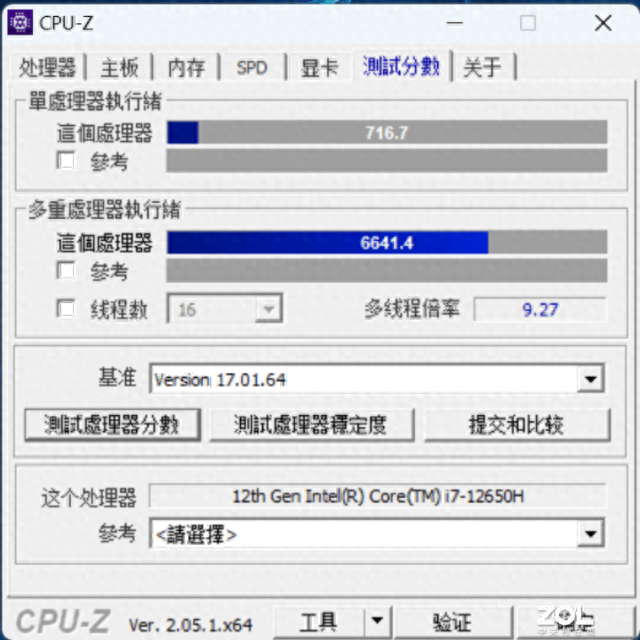Maximize the CPU-Z window
640x640 pixels.
[x=528, y=23]
